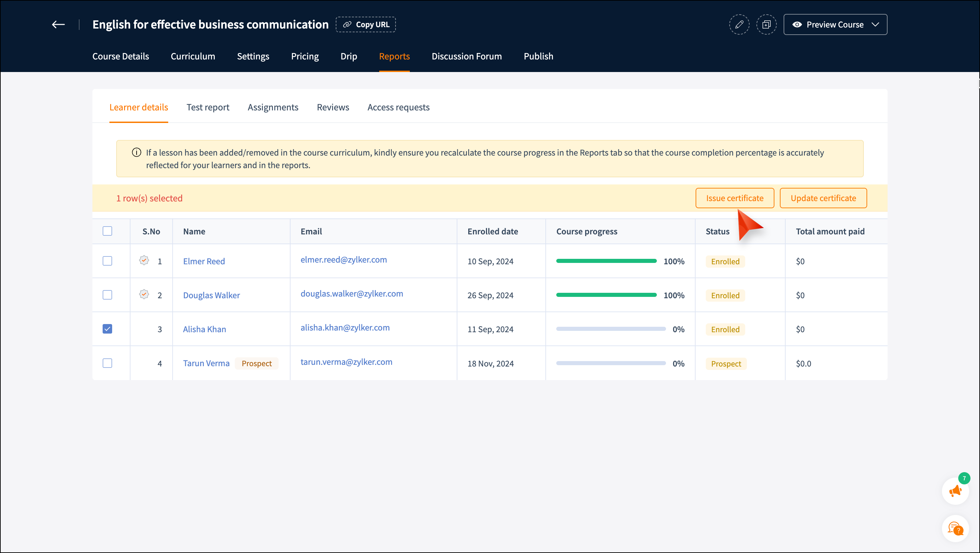980x553 pixels.
Task: Check Tarun Verma's row checkbox
Action: pyautogui.click(x=107, y=363)
